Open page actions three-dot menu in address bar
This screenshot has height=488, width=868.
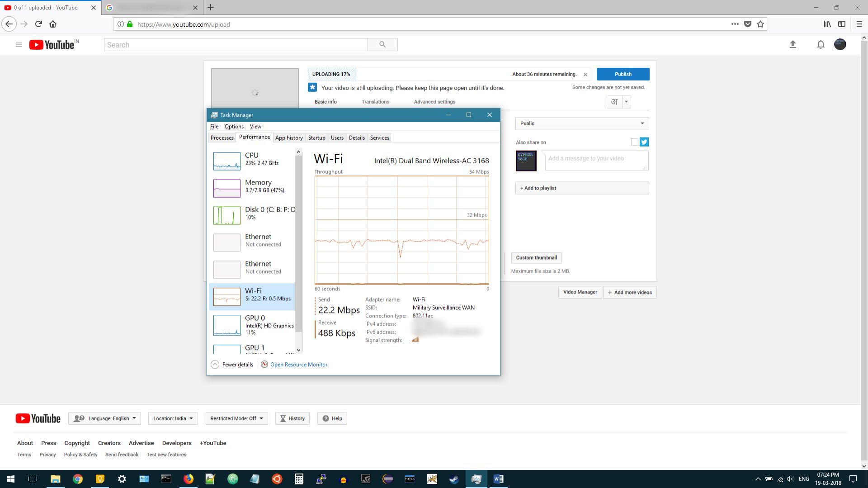[x=735, y=24]
